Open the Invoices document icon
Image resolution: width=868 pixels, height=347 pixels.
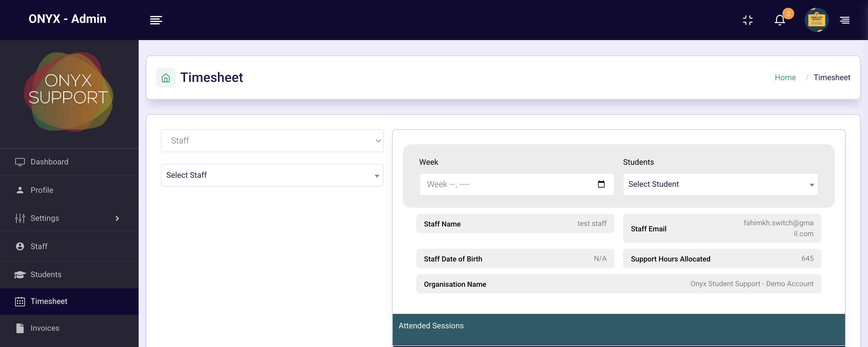pos(20,328)
